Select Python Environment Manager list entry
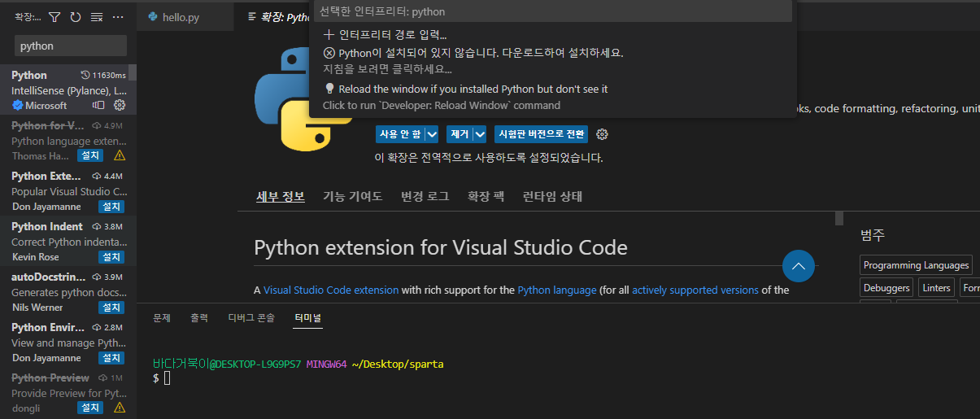The image size is (980, 419). tap(68, 343)
